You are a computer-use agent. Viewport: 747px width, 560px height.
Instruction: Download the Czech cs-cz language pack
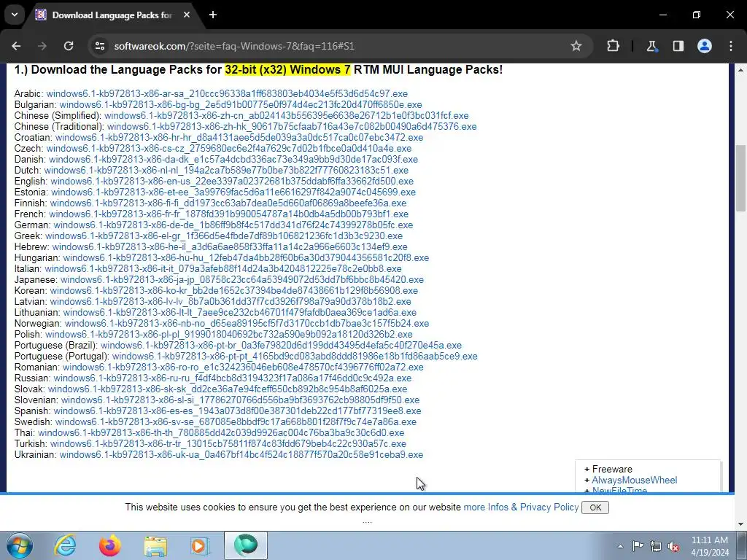click(x=228, y=149)
